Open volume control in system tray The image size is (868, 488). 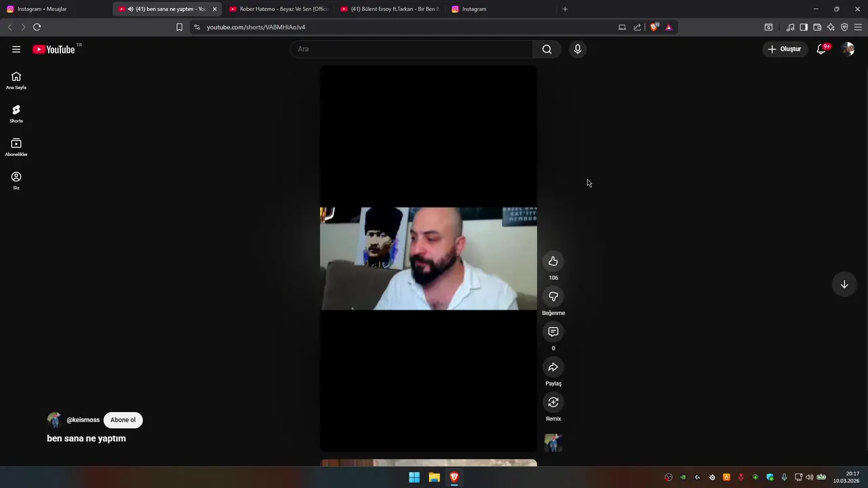tap(810, 477)
